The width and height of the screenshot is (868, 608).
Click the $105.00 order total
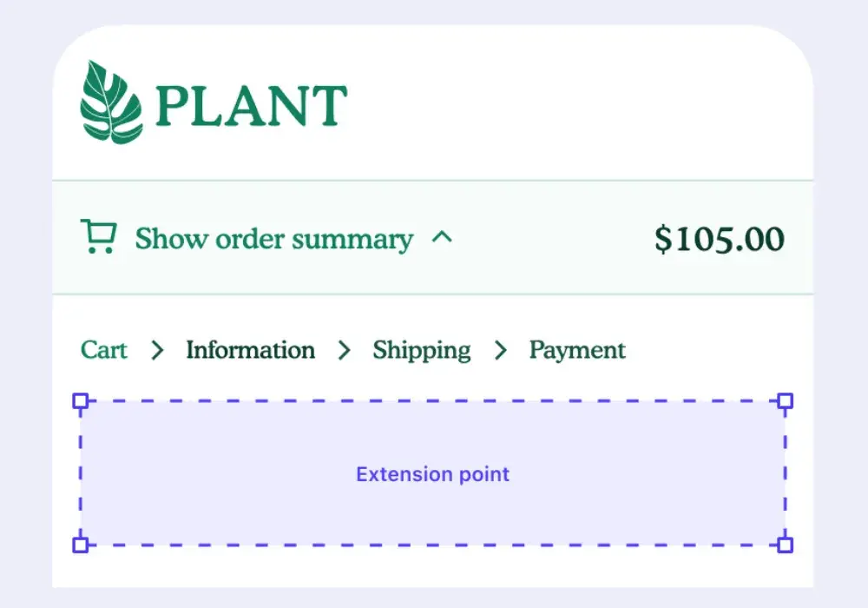720,239
